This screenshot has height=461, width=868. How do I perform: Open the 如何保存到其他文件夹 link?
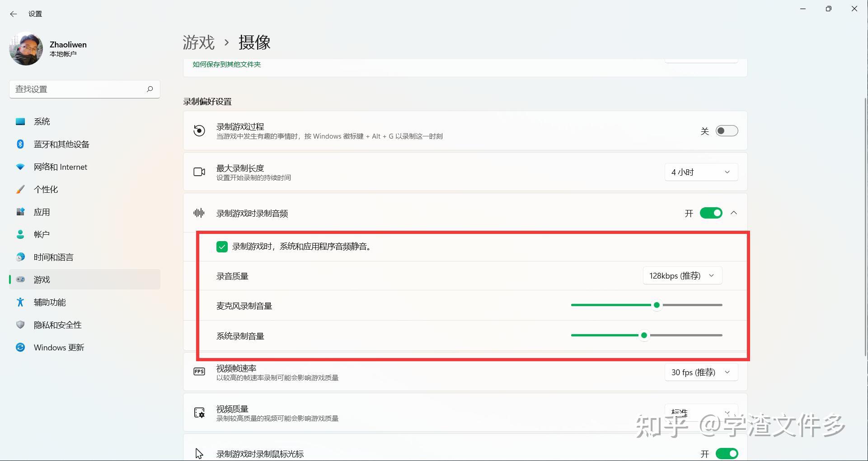226,64
